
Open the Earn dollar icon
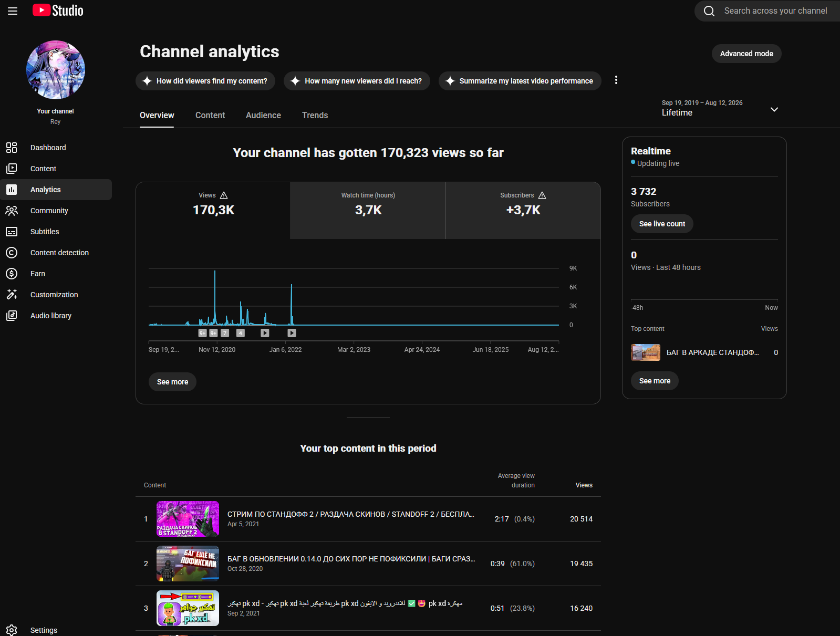[12, 274]
